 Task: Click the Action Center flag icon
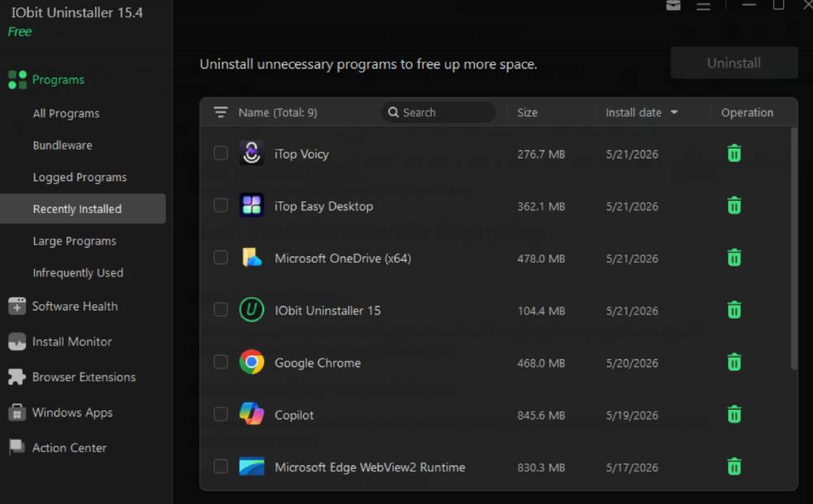[x=16, y=447]
